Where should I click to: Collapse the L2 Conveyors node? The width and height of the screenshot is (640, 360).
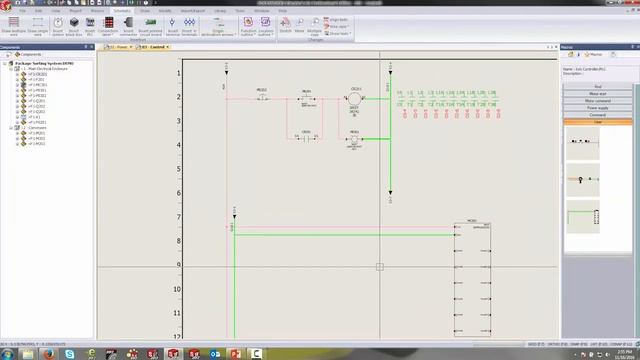pyautogui.click(x=11, y=128)
